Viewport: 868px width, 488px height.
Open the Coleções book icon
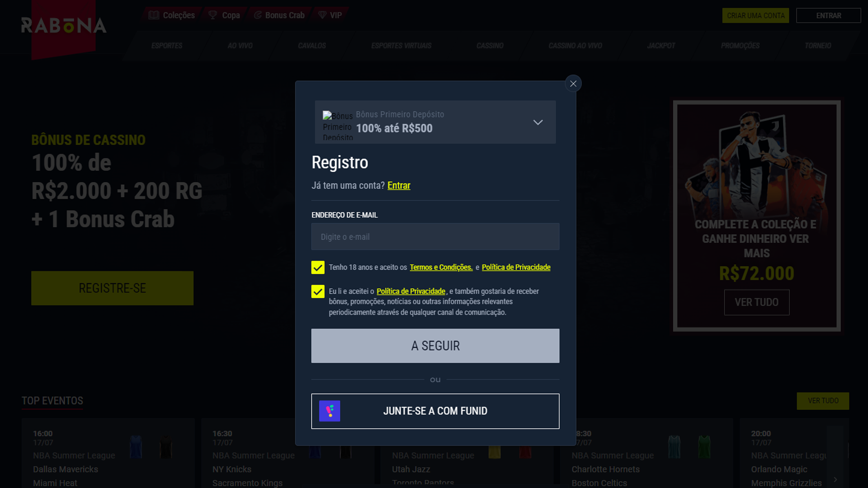pyautogui.click(x=154, y=15)
